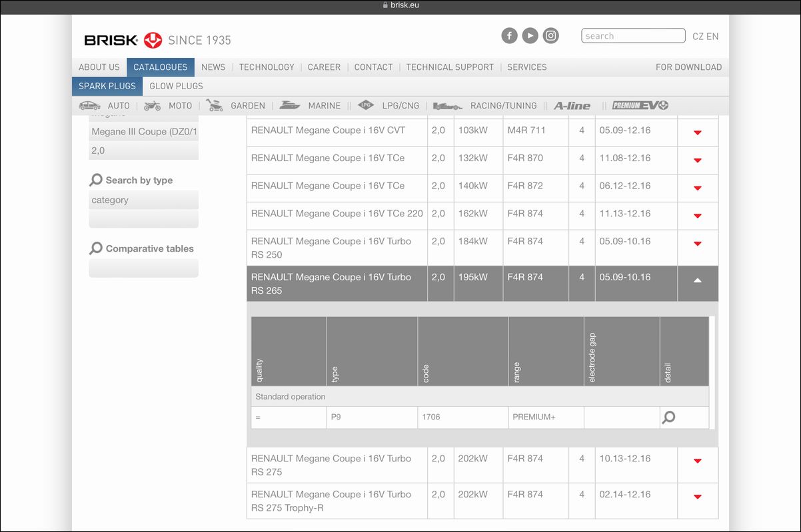
Task: Click RENAULT Megane Coupe i 16V CVT
Action: [328, 131]
